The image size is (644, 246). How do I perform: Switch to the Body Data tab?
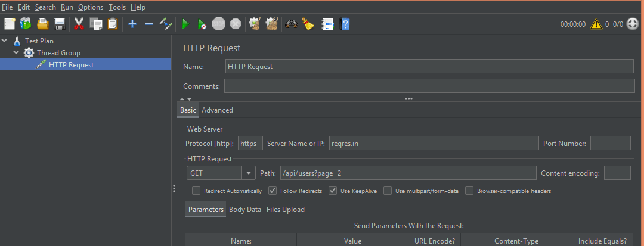click(x=245, y=210)
